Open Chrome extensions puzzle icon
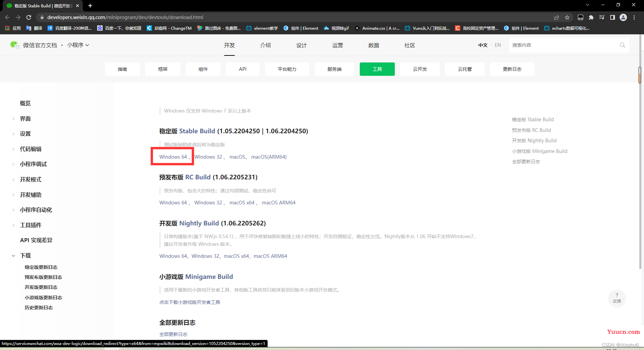Viewport: 644px width, 350px height. point(591,17)
